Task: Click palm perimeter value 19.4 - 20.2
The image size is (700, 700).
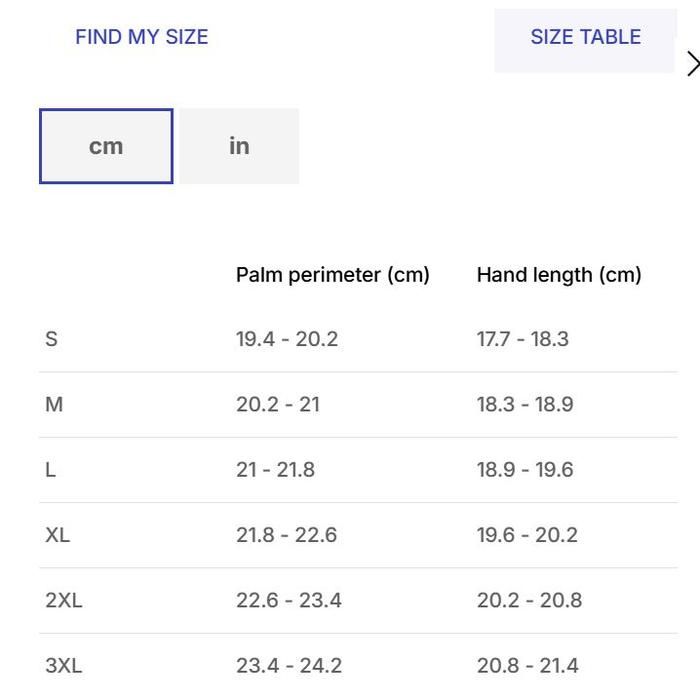Action: (287, 339)
